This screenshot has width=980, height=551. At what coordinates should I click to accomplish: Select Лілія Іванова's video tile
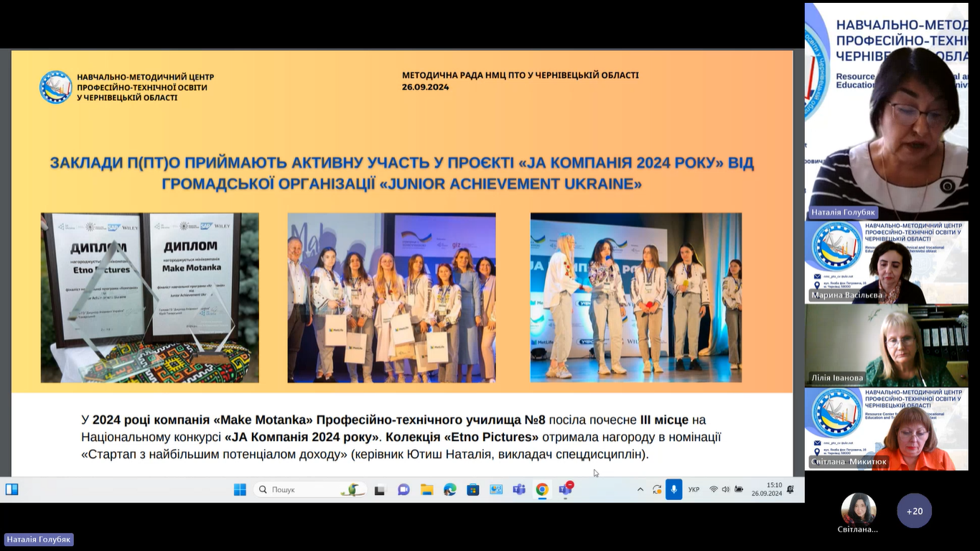pyautogui.click(x=886, y=346)
